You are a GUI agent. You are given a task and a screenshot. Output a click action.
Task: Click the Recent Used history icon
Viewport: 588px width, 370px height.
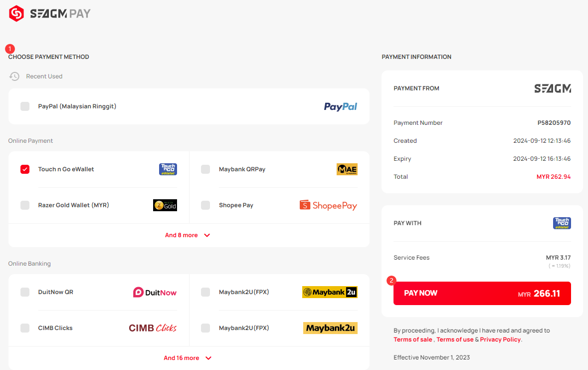(x=14, y=76)
